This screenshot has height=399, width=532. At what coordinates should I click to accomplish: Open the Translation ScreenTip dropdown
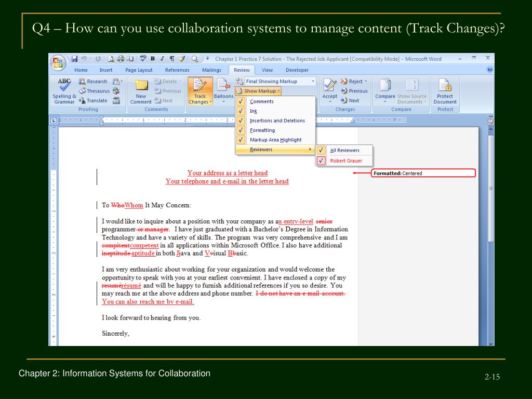118,82
